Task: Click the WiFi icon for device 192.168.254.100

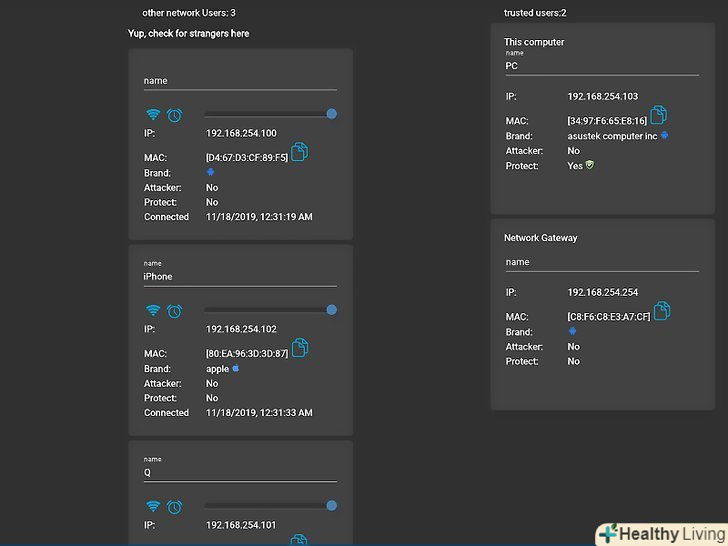Action: 152,115
